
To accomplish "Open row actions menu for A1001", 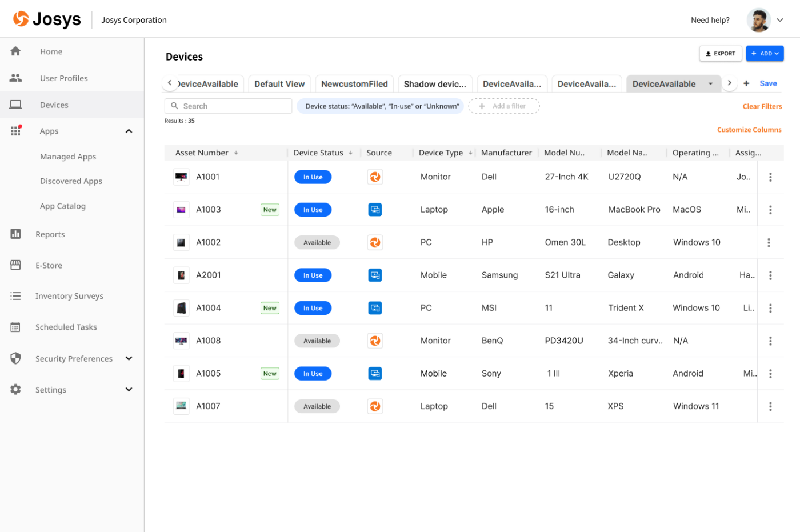I will 770,177.
